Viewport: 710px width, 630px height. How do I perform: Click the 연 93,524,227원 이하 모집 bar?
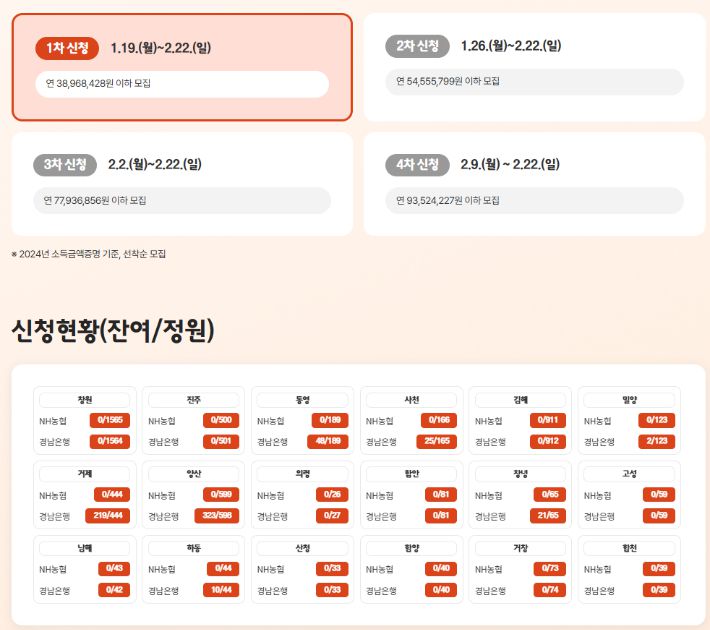pos(534,201)
